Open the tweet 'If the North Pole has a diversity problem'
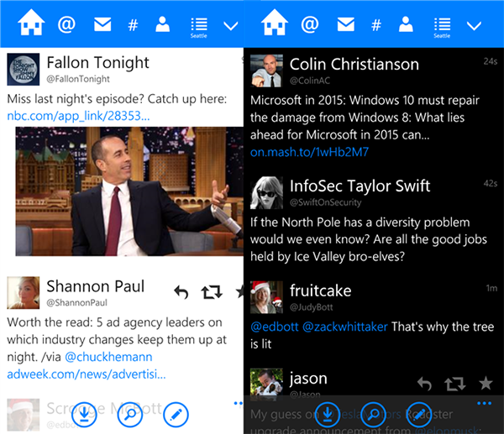This screenshot has height=434, width=504. [x=369, y=239]
